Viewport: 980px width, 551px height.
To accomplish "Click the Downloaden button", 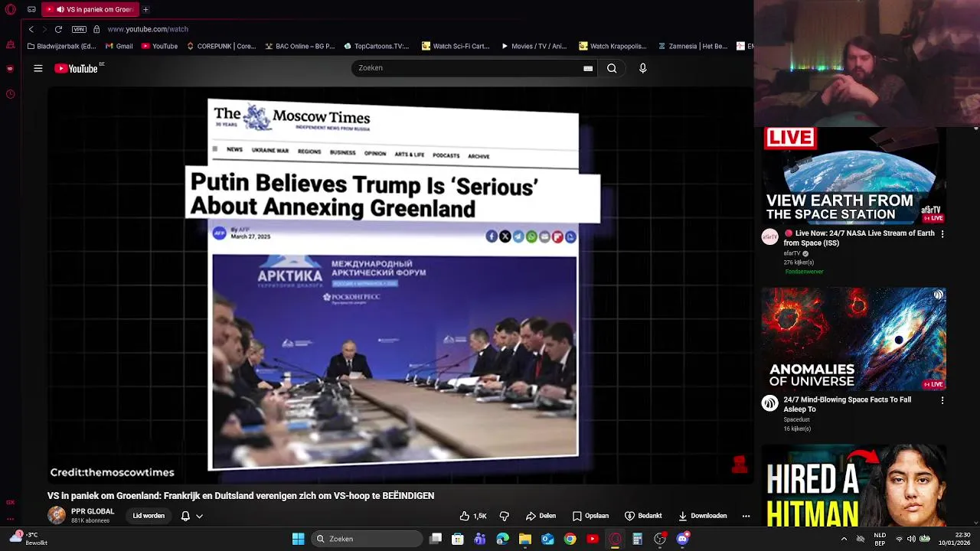I will coord(703,516).
